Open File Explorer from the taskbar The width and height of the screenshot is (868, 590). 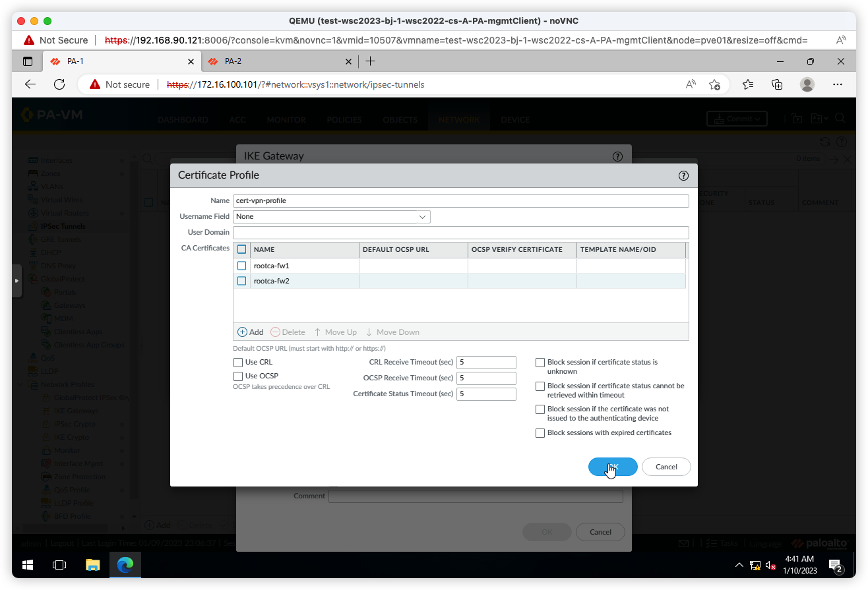point(92,565)
